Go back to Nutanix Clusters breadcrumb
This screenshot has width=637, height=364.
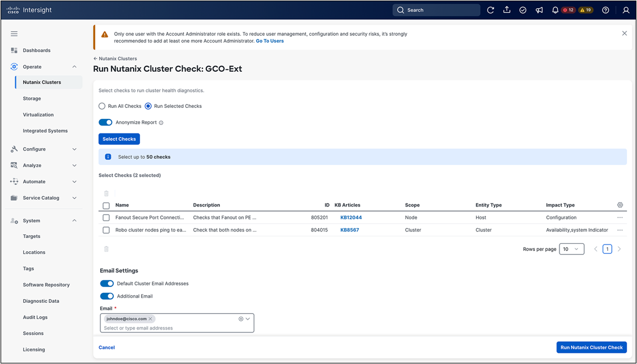(115, 58)
